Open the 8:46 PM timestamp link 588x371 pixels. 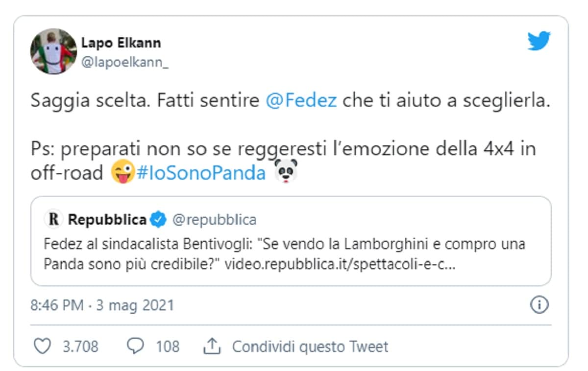[102, 305]
